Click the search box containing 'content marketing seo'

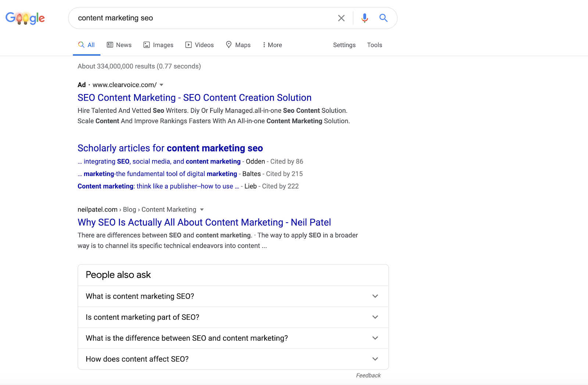pos(233,18)
